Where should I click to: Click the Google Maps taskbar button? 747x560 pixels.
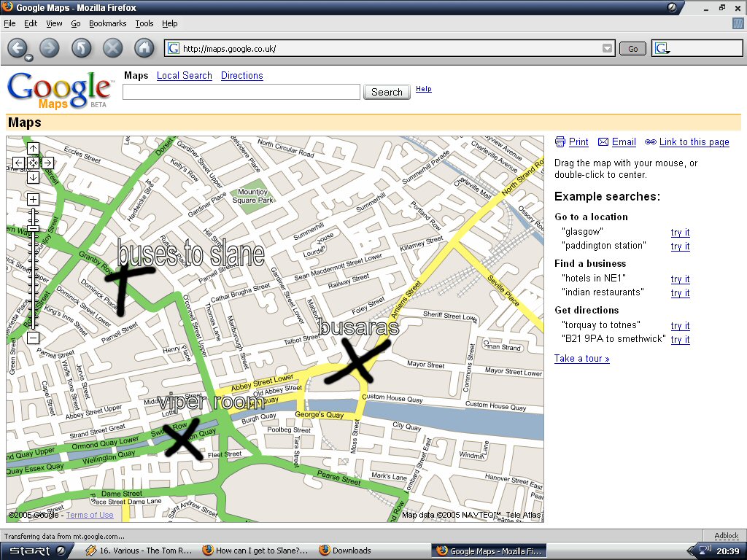(489, 551)
